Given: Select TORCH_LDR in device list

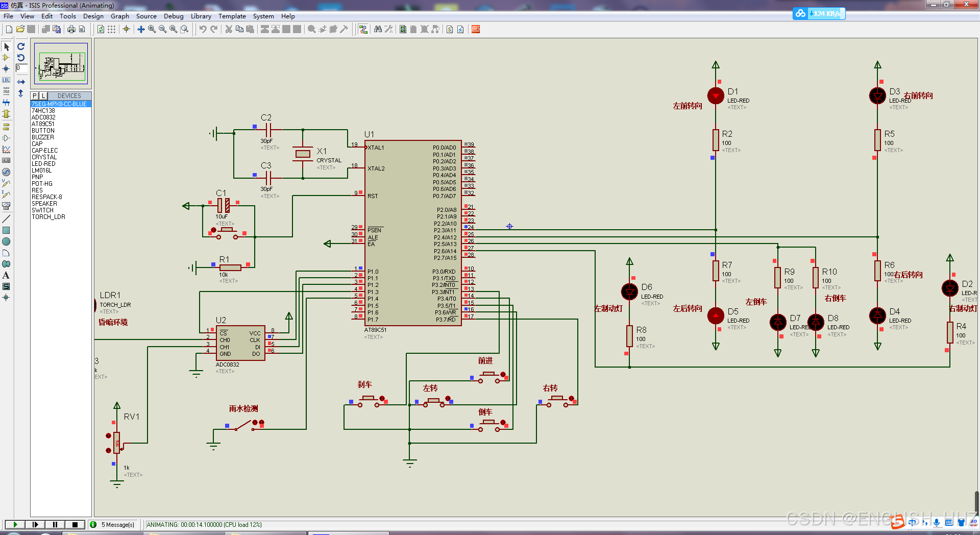Looking at the screenshot, I should coord(61,216).
